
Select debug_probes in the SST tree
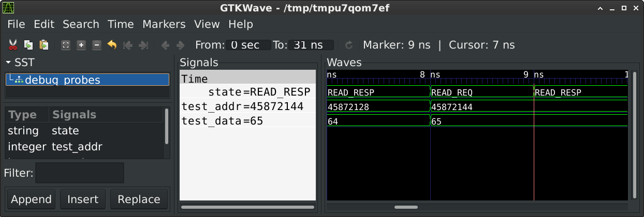[87, 80]
